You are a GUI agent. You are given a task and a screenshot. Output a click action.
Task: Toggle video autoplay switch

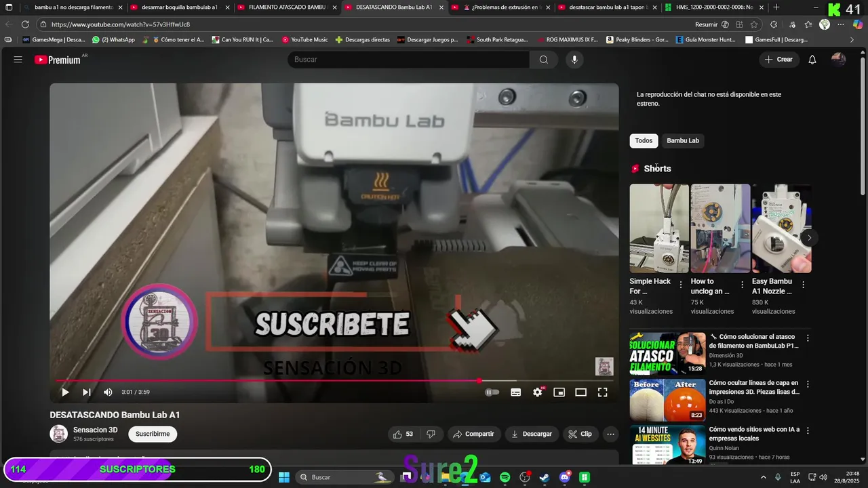492,392
